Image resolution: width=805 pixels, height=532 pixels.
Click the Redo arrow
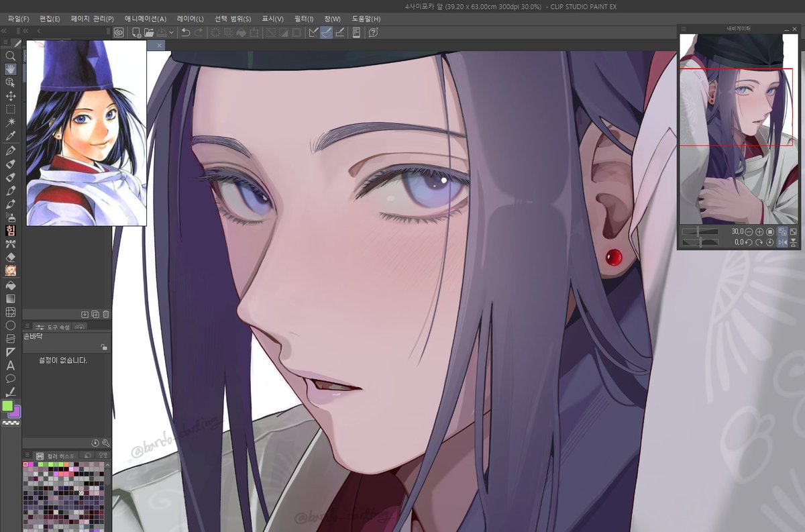(198, 32)
